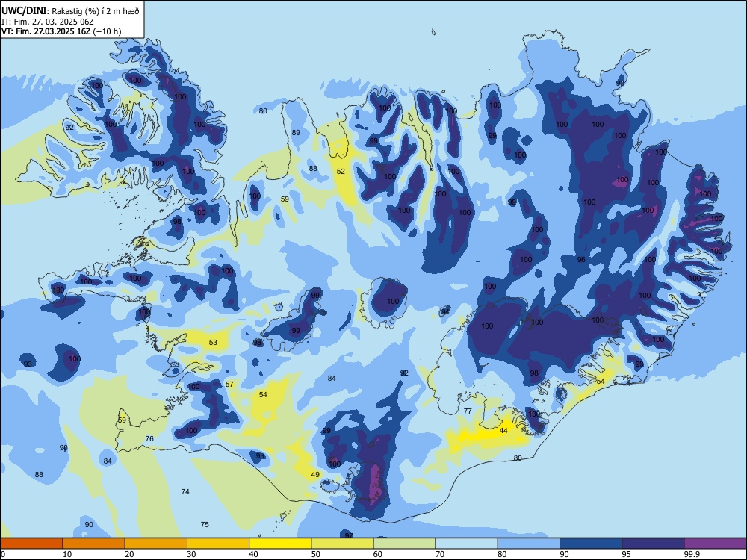The width and height of the screenshot is (747, 560).
Task: Click the '99.9' tick label on the legend
Action: (691, 554)
